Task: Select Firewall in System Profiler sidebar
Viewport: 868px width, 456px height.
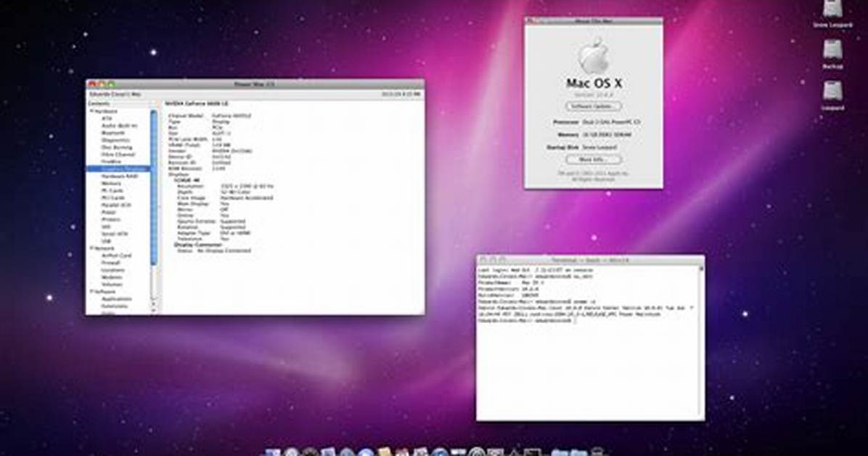Action: (x=111, y=263)
